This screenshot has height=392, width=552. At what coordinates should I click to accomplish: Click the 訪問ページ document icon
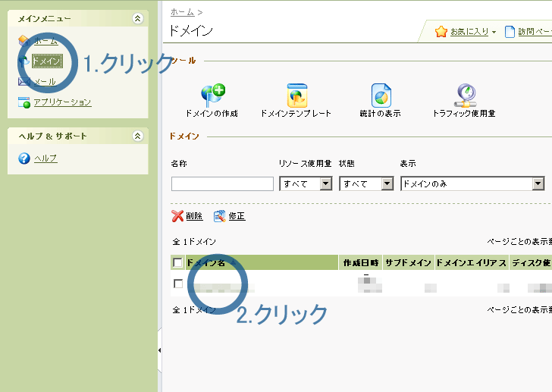tap(510, 32)
